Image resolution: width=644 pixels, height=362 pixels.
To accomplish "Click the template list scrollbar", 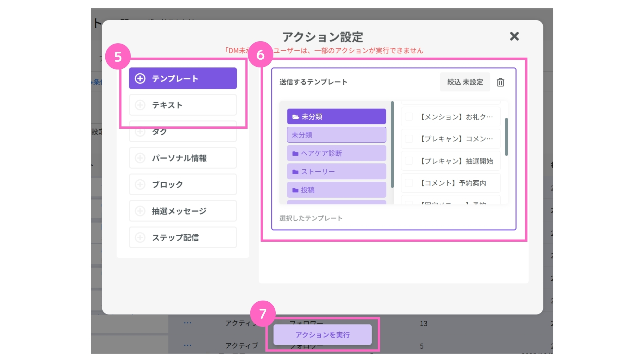I will [x=506, y=137].
